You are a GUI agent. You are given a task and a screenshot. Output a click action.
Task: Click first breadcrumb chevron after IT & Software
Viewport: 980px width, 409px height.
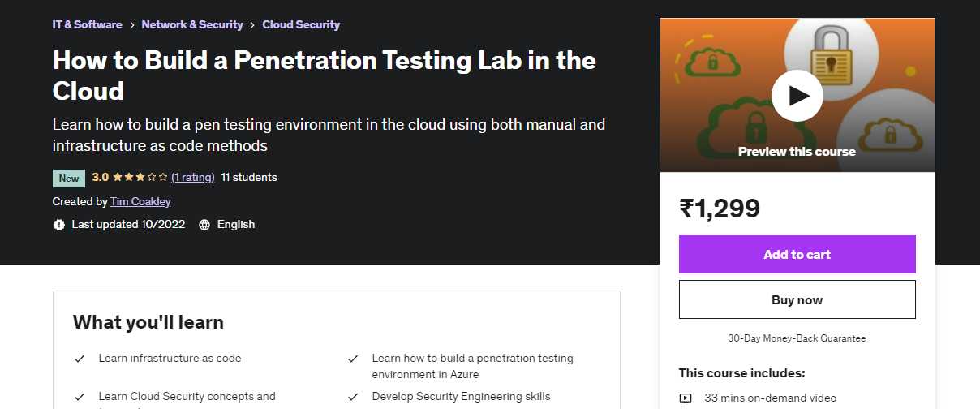[x=131, y=25]
